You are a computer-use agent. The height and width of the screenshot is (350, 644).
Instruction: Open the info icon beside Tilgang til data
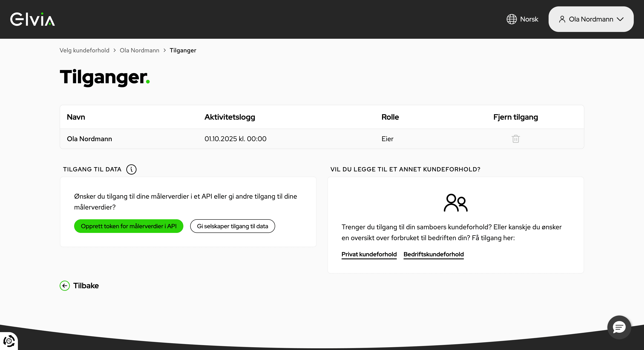coord(131,169)
